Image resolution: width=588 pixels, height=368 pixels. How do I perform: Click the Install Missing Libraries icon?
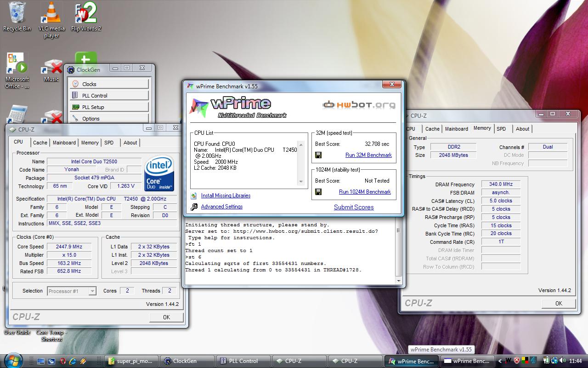194,195
